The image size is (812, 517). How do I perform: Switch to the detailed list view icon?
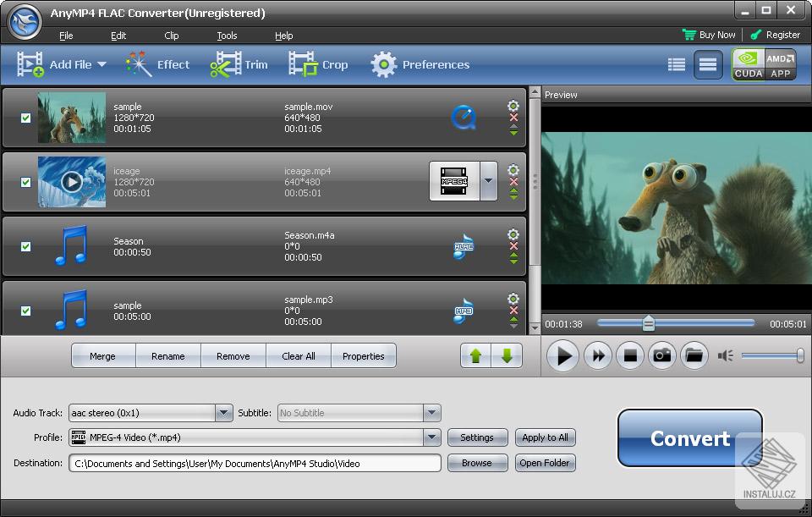click(676, 63)
